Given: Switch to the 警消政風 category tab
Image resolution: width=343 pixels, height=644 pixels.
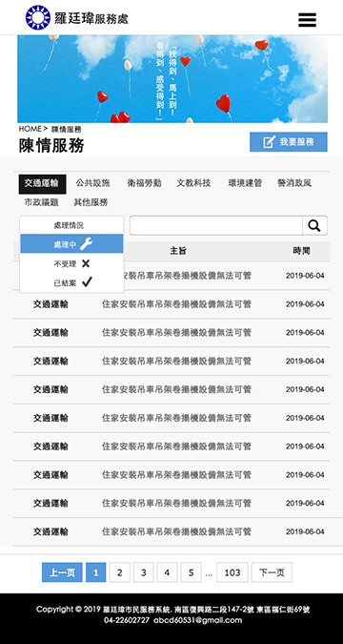Looking at the screenshot, I should [x=294, y=183].
